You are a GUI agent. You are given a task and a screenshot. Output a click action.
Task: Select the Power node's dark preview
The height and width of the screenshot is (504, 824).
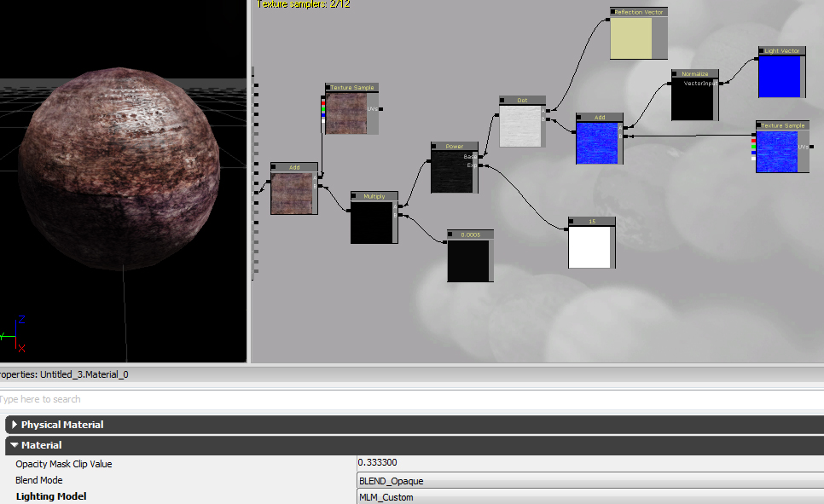(452, 171)
